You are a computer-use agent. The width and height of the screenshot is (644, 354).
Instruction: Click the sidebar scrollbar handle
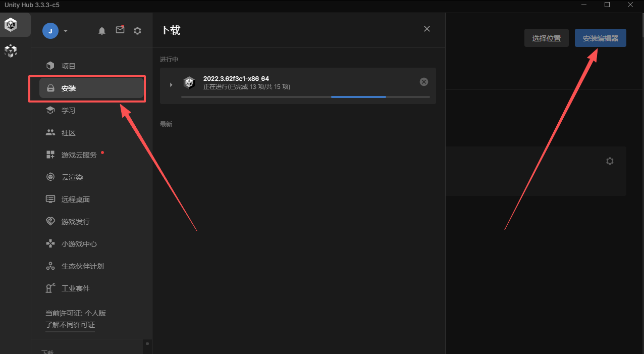pos(147,343)
